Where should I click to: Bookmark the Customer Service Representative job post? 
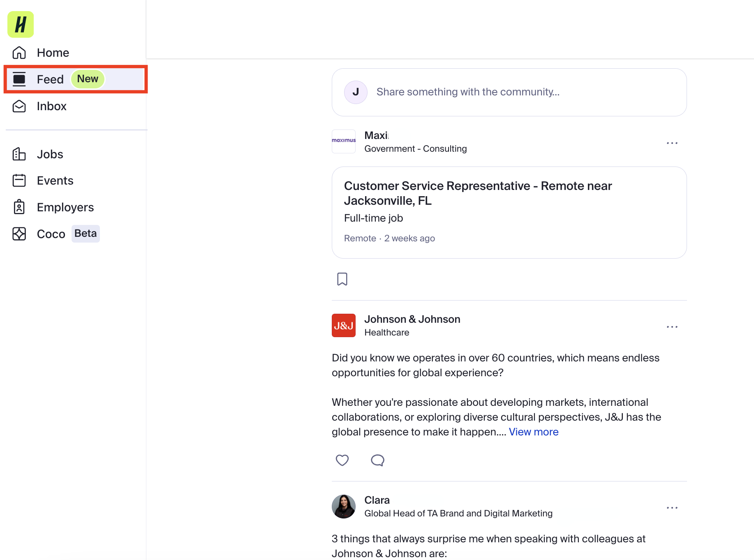pos(342,279)
